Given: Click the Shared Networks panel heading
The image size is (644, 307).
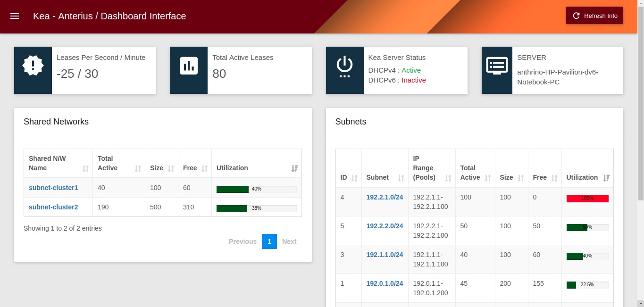Looking at the screenshot, I should [x=56, y=122].
